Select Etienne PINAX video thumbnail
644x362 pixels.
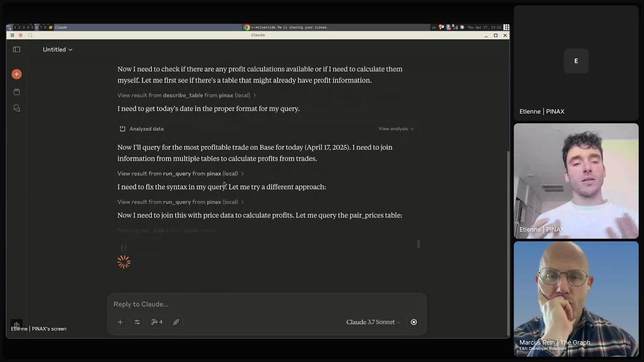(576, 181)
